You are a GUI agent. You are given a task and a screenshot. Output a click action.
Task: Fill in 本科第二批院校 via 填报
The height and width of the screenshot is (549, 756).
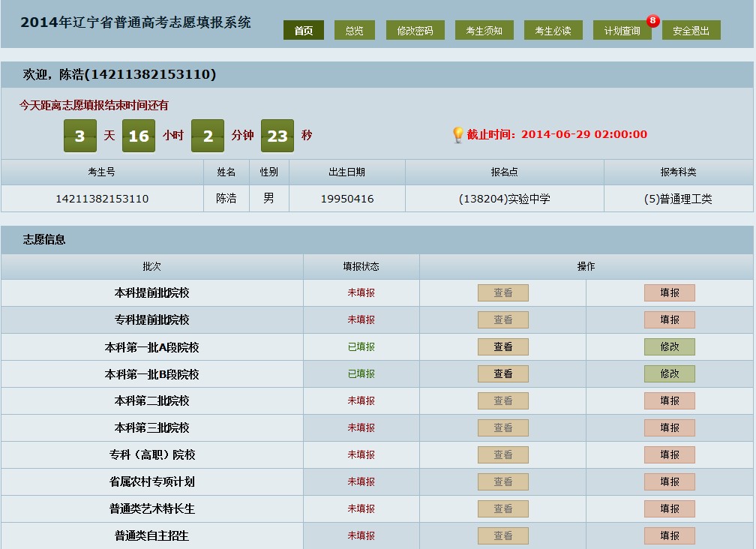[669, 400]
